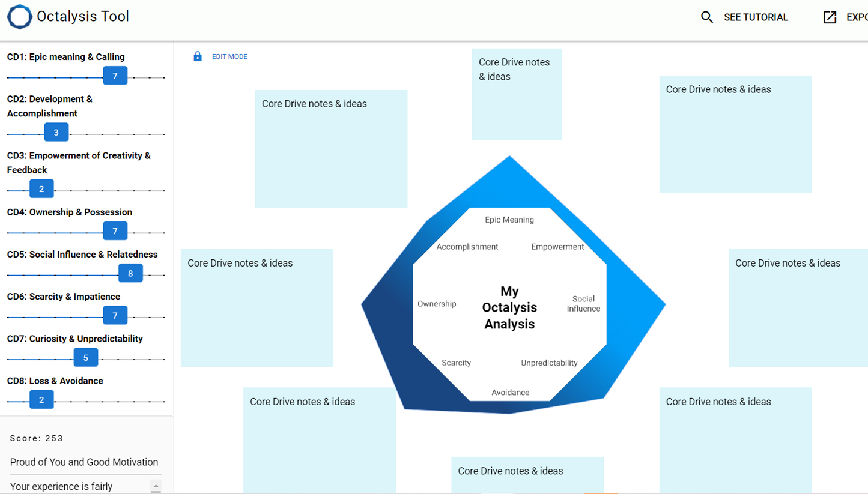
Task: Click the notes box right of Social Influence
Action: [x=798, y=308]
